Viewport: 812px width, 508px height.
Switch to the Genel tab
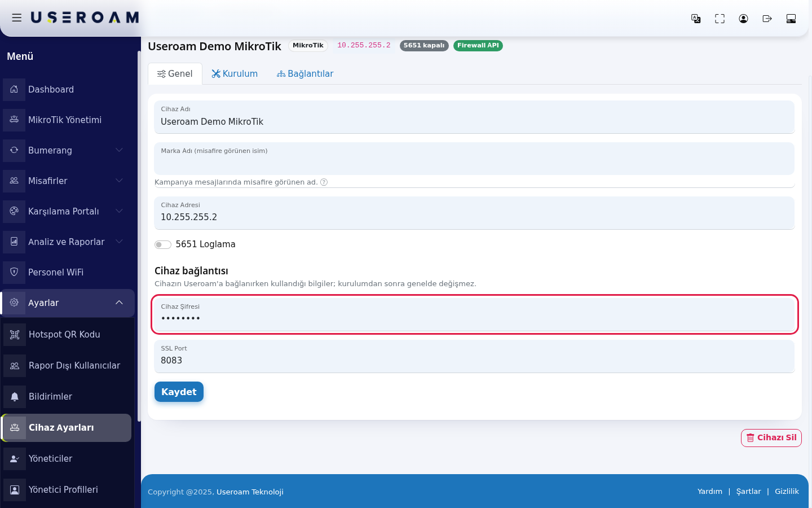pos(175,74)
